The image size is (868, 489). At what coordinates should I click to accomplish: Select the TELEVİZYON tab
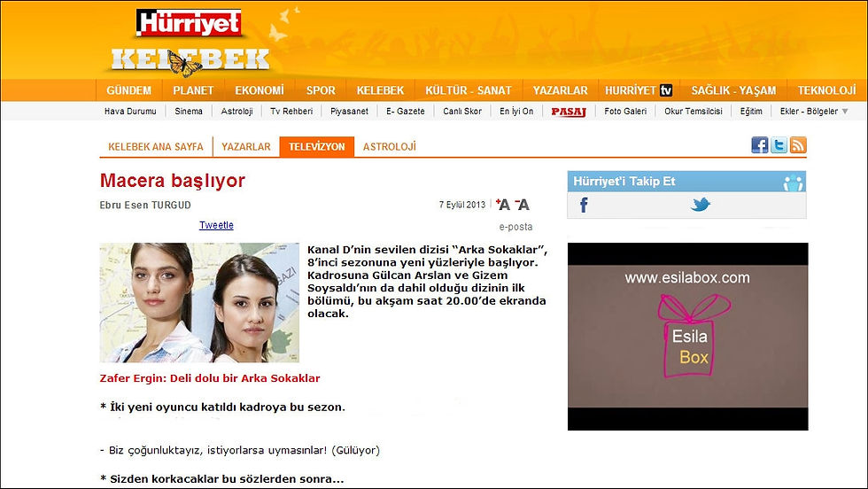tap(317, 147)
